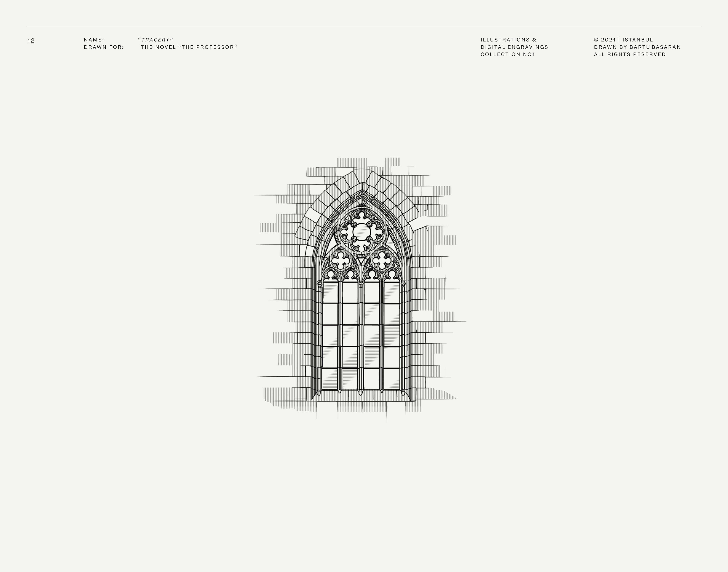
Task: Click the NAME: label
Action: tap(94, 40)
